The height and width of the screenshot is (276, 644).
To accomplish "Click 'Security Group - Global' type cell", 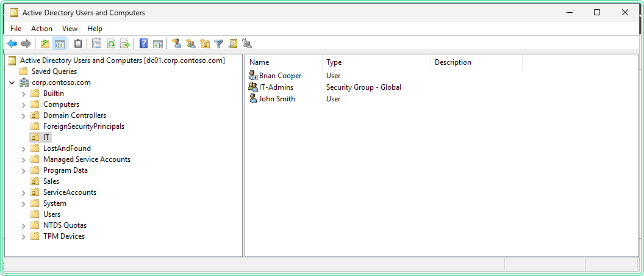I will point(363,87).
